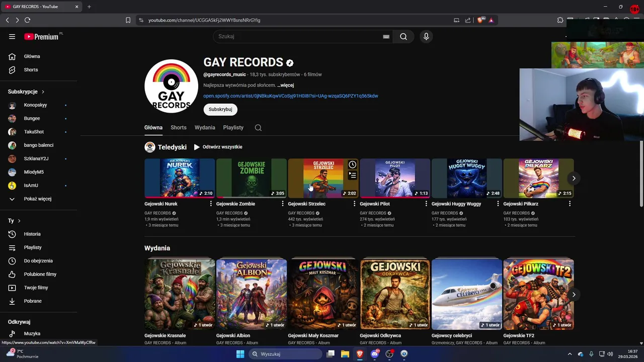The image size is (644, 362).
Task: Add Gejowski Strzelec to Watch later
Action: click(352, 164)
